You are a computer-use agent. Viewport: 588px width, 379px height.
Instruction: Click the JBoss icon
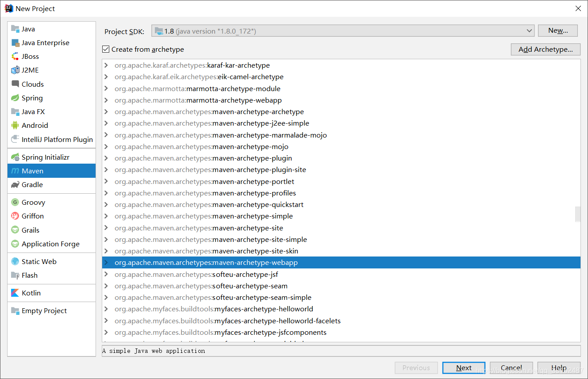[x=15, y=56]
